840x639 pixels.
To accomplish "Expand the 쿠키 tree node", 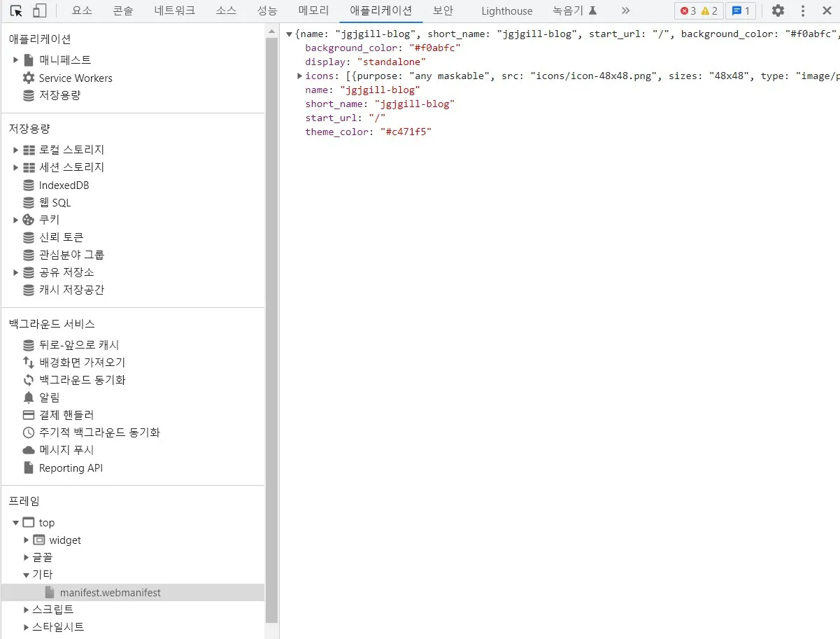I will tap(16, 220).
